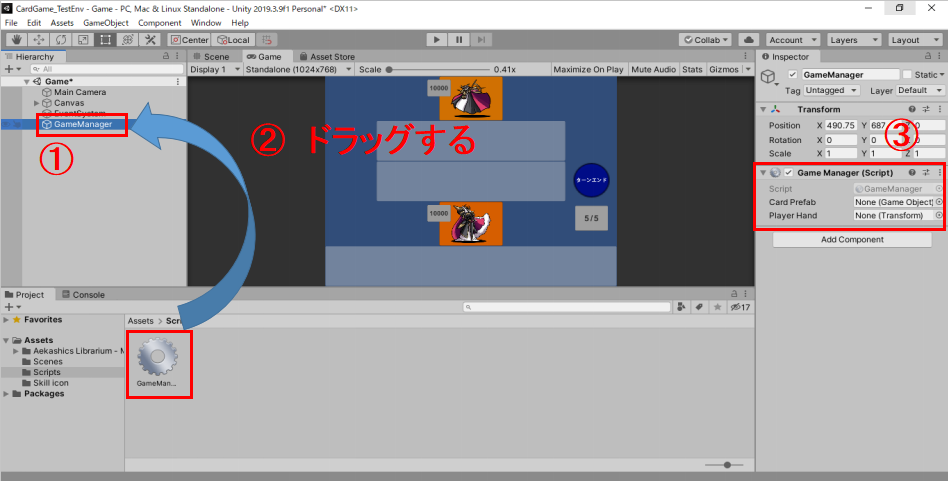This screenshot has width=948, height=481.
Task: Enable the Static checkbox
Action: click(x=907, y=75)
